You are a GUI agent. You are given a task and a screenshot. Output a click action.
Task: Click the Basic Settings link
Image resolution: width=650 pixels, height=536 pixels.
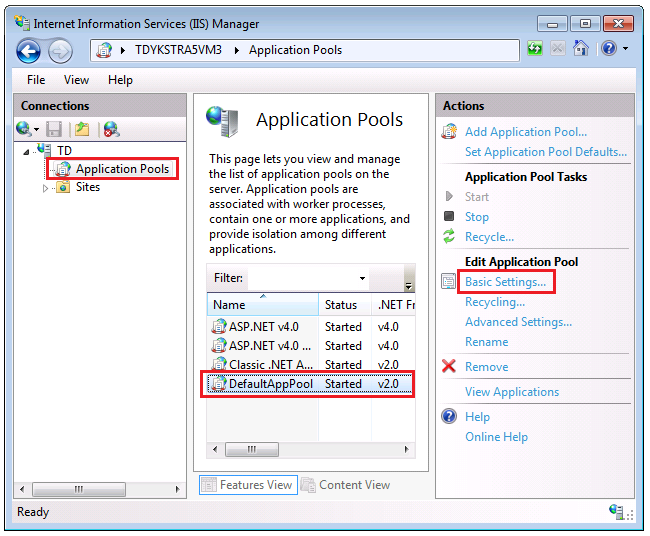click(505, 282)
